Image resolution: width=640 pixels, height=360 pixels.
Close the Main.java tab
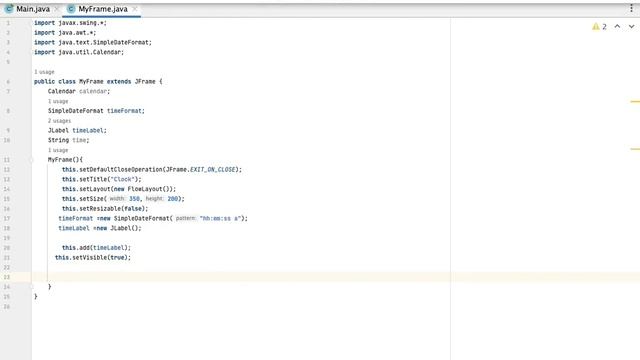point(57,9)
